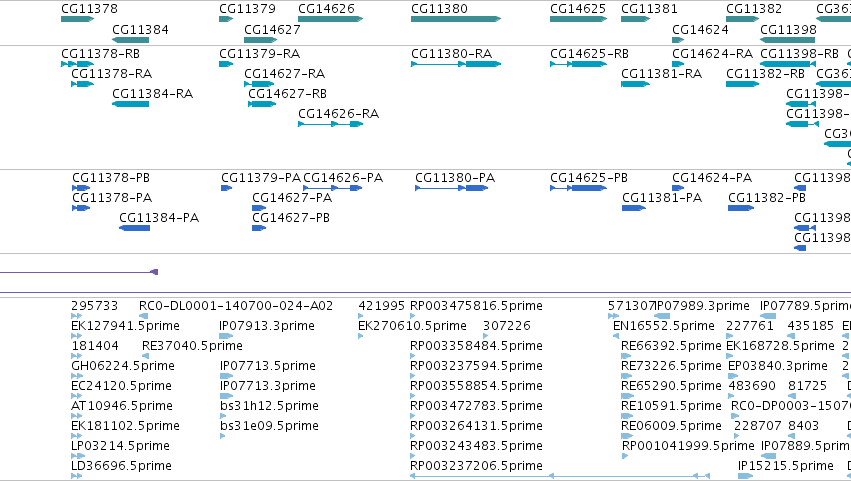Image resolution: width=851 pixels, height=481 pixels.
Task: Click EST RE37040.5prime
Action: (x=192, y=346)
